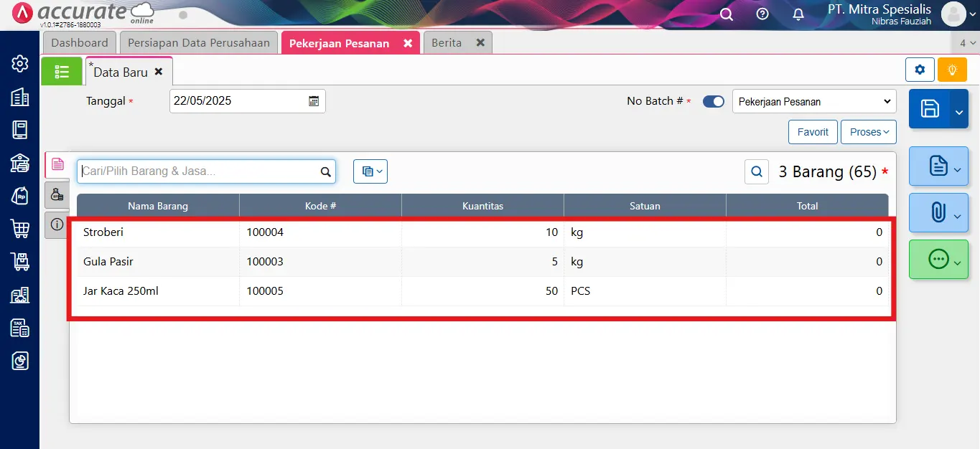Close the Berita tab
This screenshot has width=980, height=449.
pyautogui.click(x=480, y=43)
